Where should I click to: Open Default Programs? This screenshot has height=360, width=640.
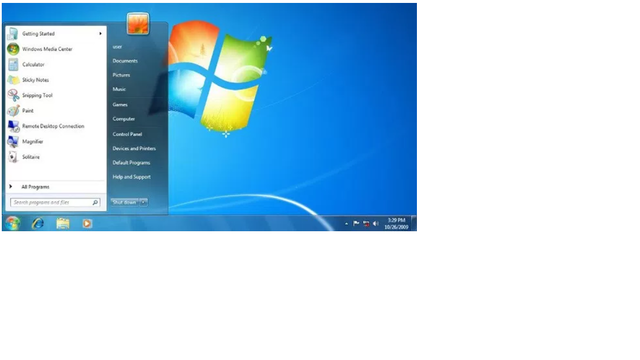pyautogui.click(x=131, y=163)
